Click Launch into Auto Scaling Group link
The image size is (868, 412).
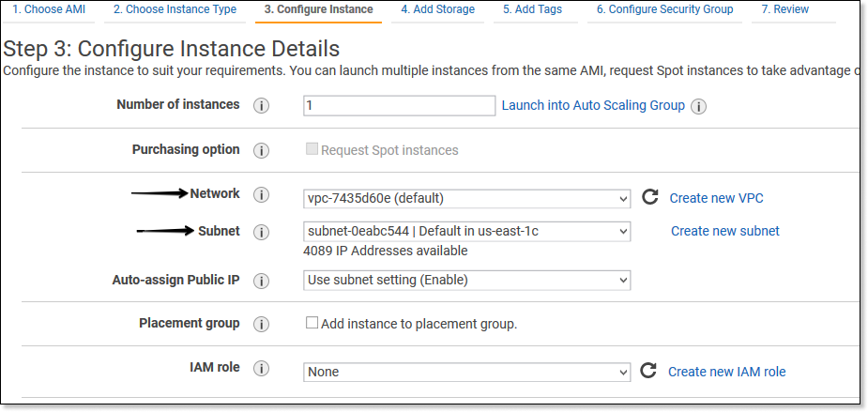pyautogui.click(x=593, y=105)
